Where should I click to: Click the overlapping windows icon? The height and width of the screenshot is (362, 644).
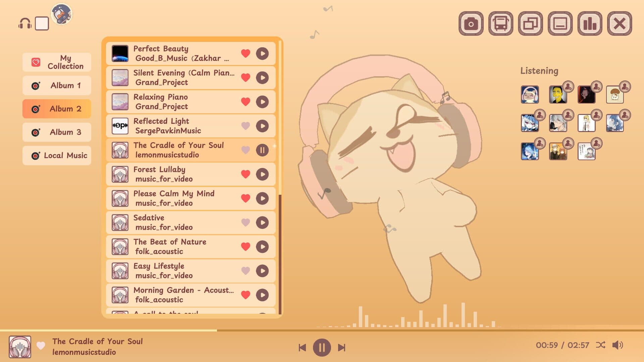[530, 23]
